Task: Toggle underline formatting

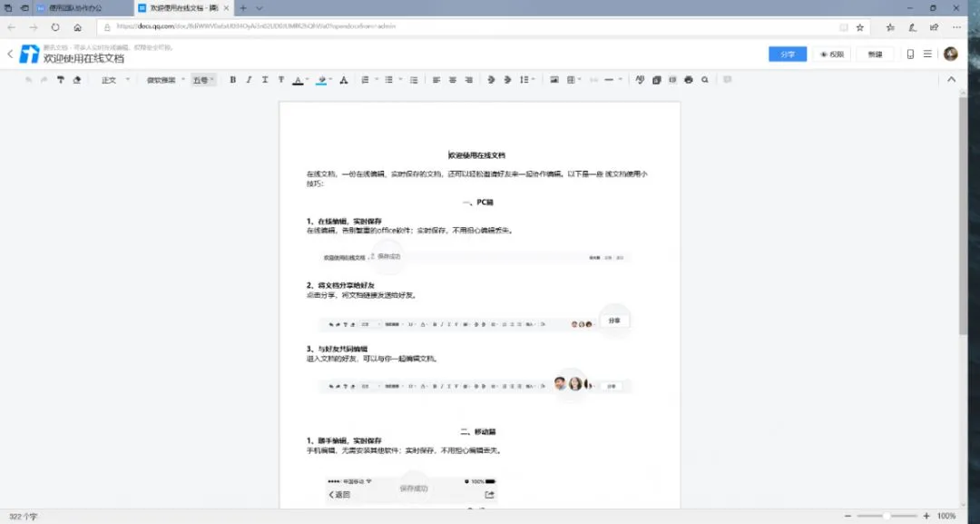Action: click(265, 80)
